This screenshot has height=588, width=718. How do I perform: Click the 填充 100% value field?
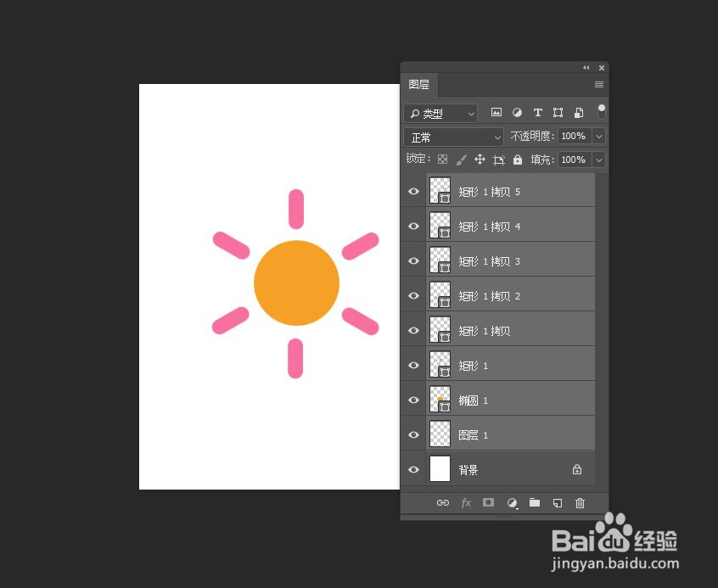click(x=575, y=160)
